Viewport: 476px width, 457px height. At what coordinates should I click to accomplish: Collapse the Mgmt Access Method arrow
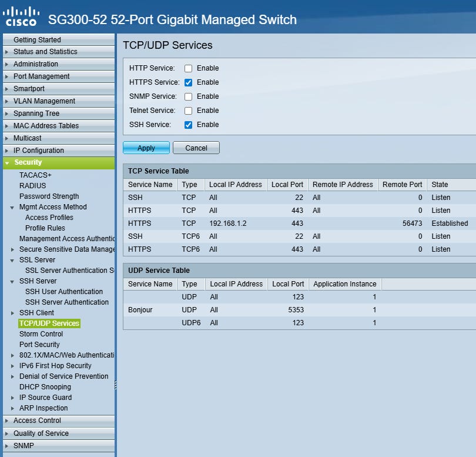click(x=12, y=208)
